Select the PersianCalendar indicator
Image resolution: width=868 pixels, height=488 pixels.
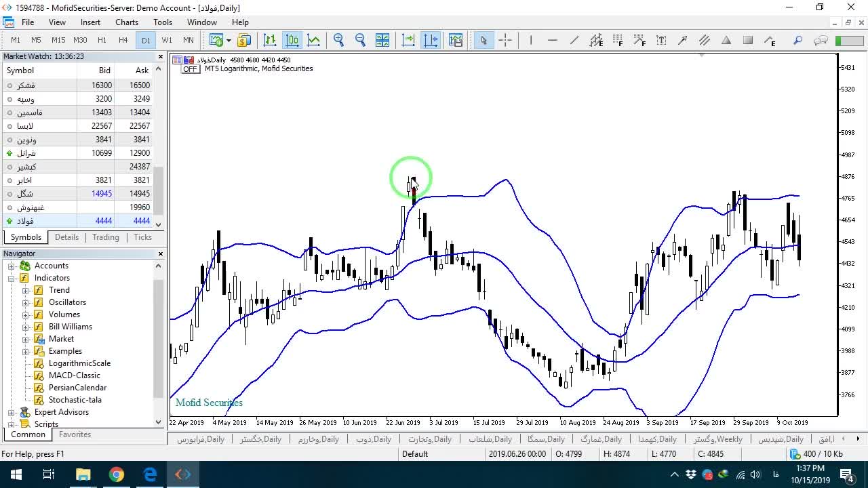pos(77,388)
